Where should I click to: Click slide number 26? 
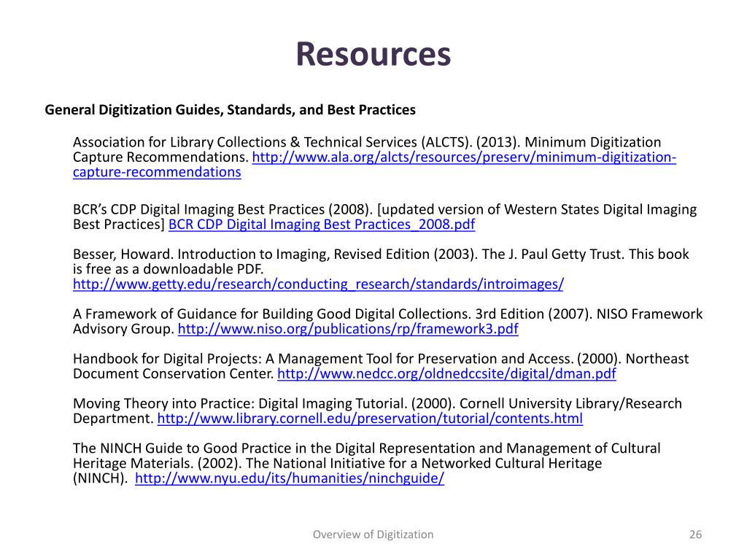pyautogui.click(x=695, y=534)
